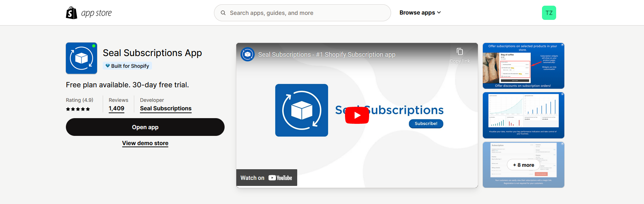This screenshot has width=644, height=204.
Task: Click the Free plan available. 30-day free trial. text
Action: point(128,85)
